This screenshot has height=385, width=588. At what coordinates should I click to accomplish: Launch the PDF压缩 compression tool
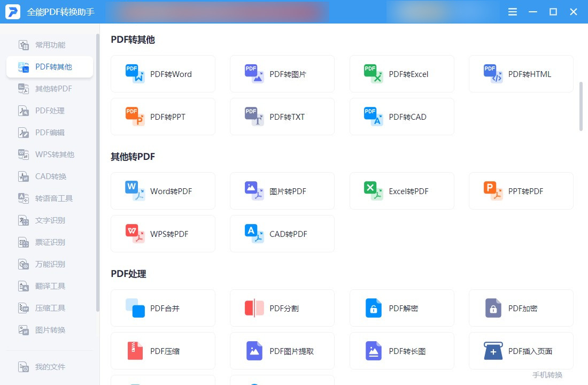pos(163,351)
